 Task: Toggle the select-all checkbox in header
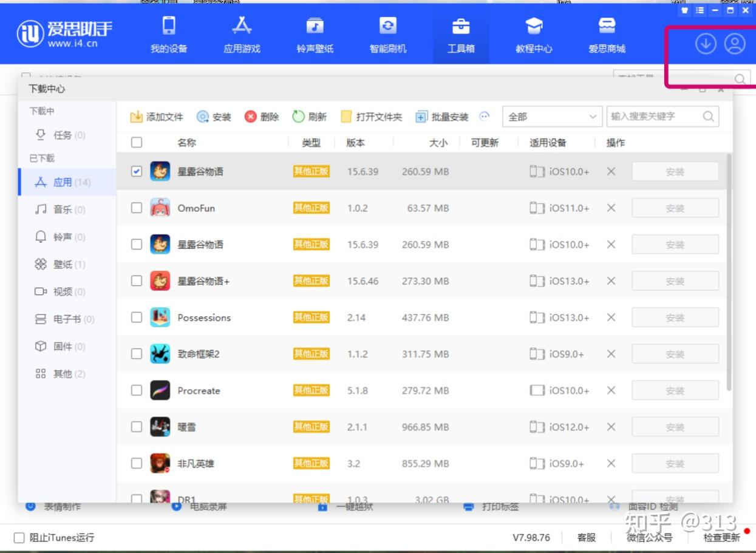coord(137,142)
